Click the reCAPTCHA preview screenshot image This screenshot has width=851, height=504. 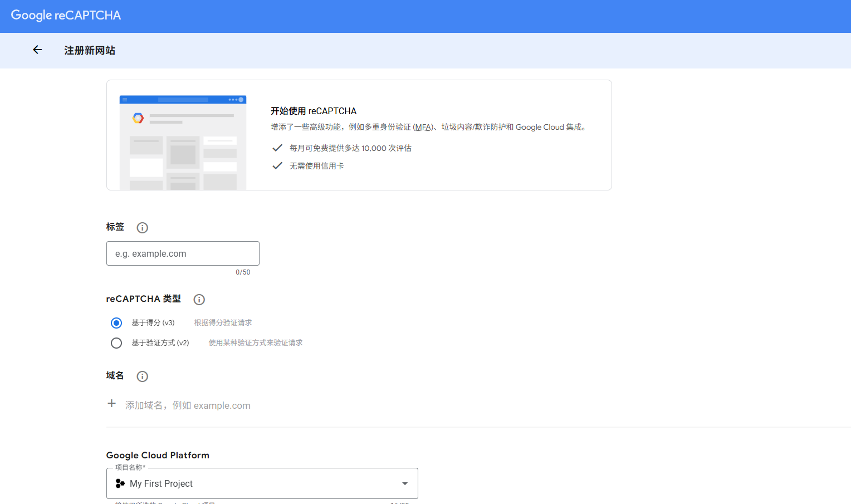coord(183,142)
